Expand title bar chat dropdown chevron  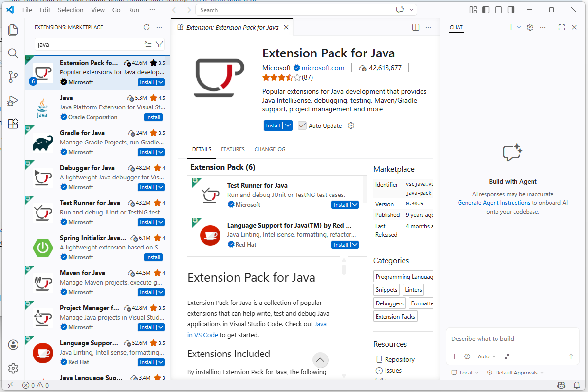(411, 10)
